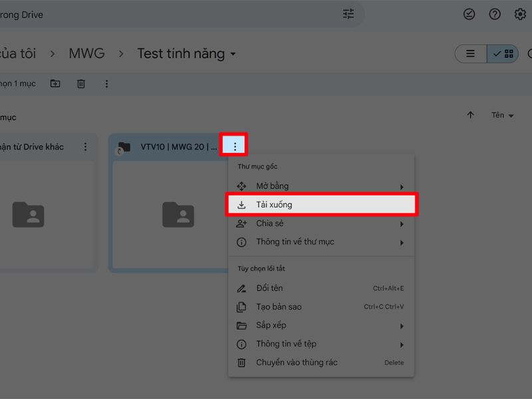
Task: Go to the MWG breadcrumb folder
Action: tap(87, 53)
